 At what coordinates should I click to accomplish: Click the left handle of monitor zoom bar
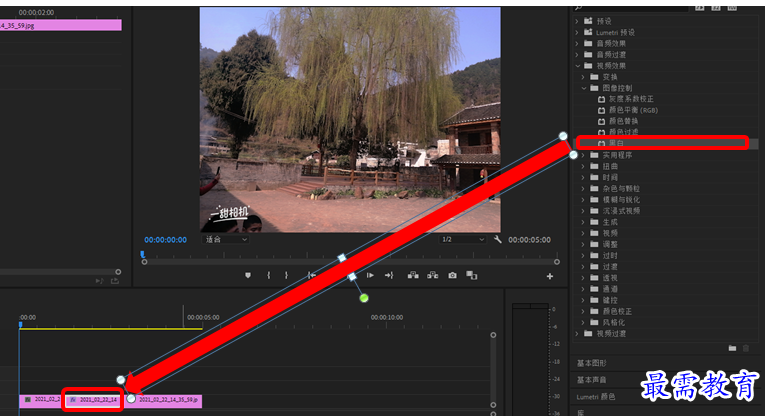tap(144, 262)
